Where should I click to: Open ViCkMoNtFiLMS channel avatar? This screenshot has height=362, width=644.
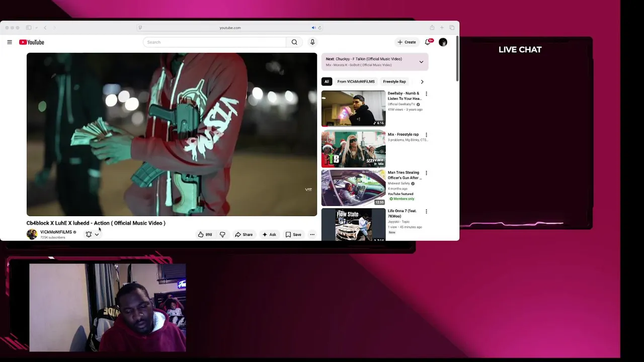[32, 234]
